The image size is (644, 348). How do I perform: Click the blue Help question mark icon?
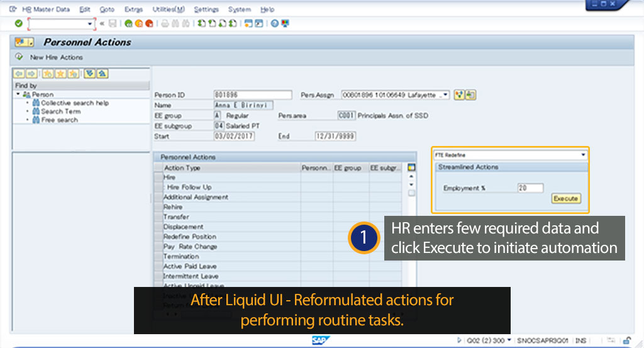coord(275,23)
